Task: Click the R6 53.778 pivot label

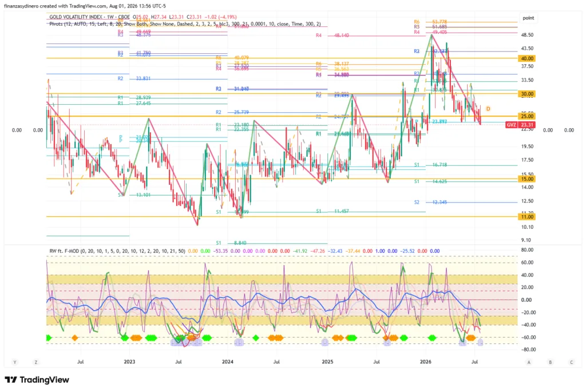Action: click(x=430, y=22)
